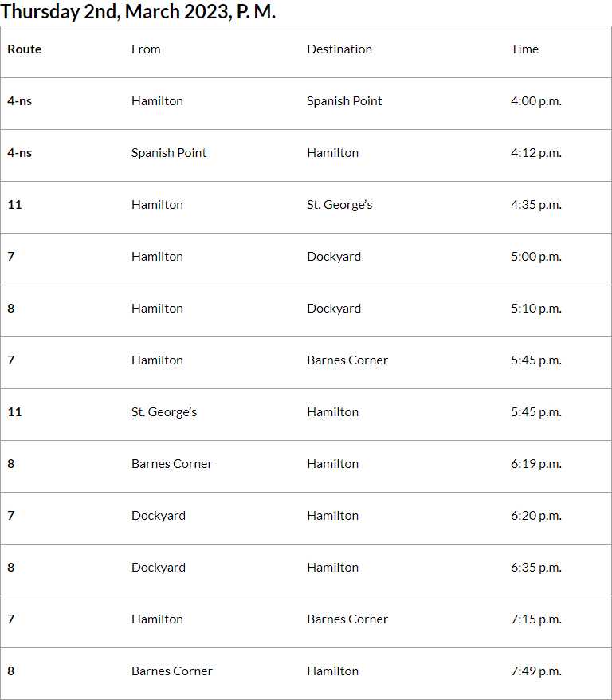Click the 5:00 p.m. time cell
612x700 pixels.
click(x=536, y=257)
